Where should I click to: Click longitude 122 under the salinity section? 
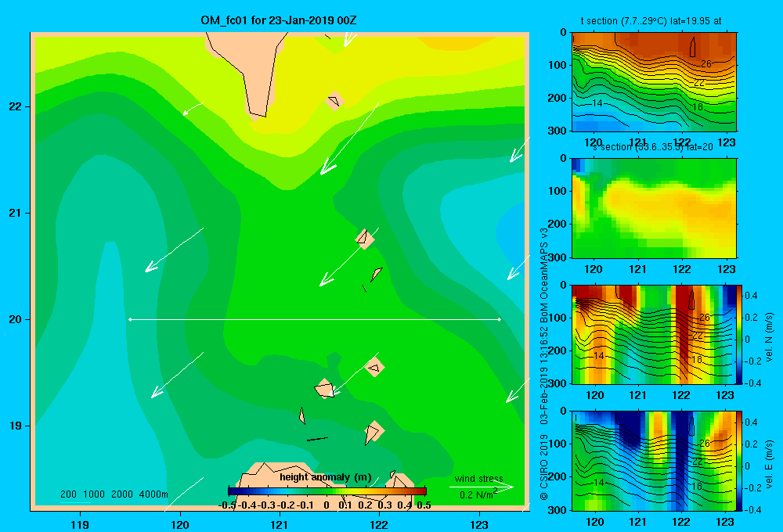(682, 269)
